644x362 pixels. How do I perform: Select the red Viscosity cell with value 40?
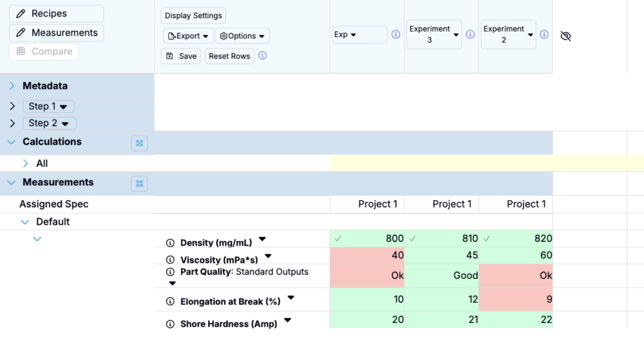click(367, 255)
